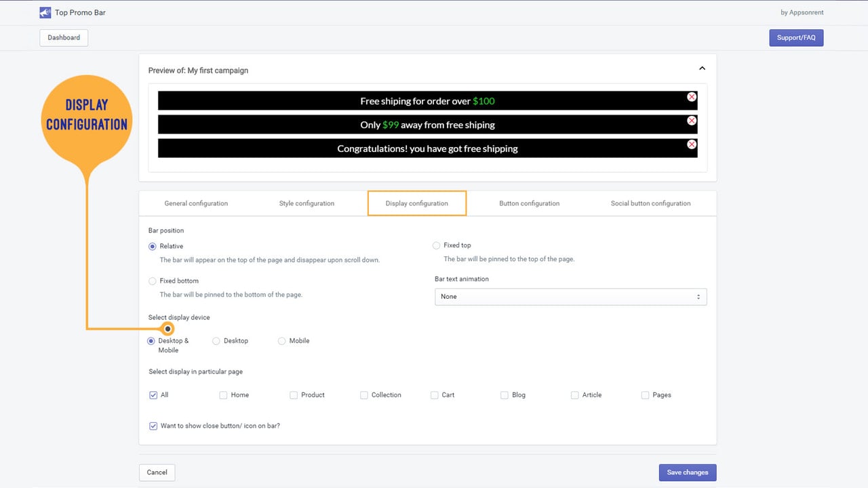Close the Only $99 away bar
This screenshot has width=868, height=488.
pos(692,121)
